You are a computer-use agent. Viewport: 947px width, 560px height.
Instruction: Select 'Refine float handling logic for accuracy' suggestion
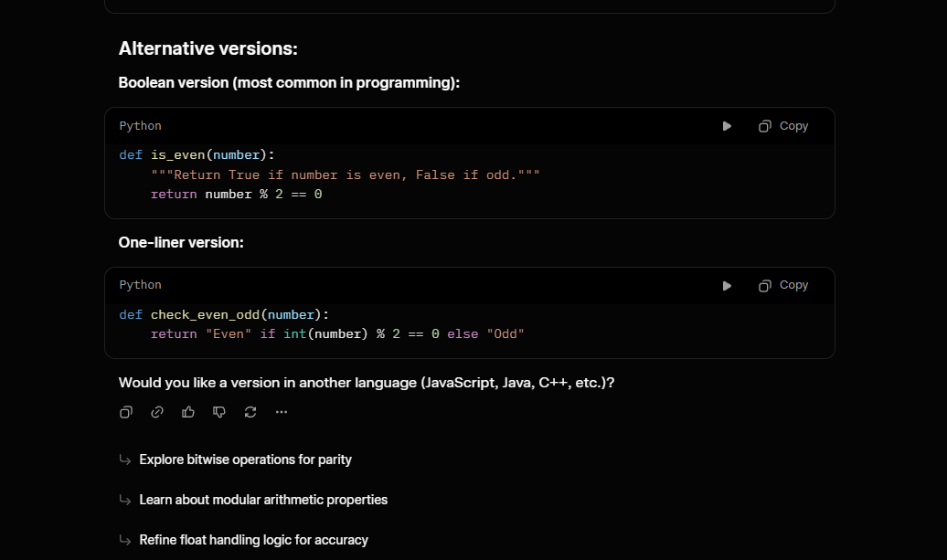(x=254, y=540)
